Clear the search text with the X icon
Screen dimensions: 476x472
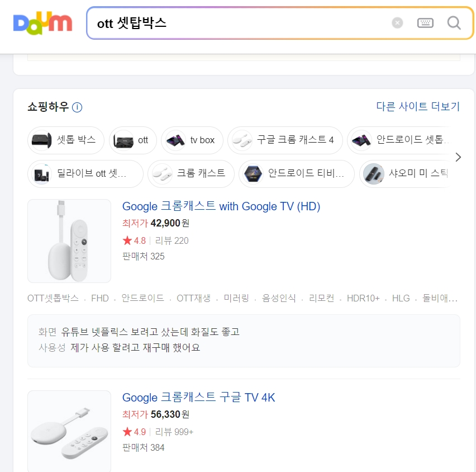(x=397, y=23)
